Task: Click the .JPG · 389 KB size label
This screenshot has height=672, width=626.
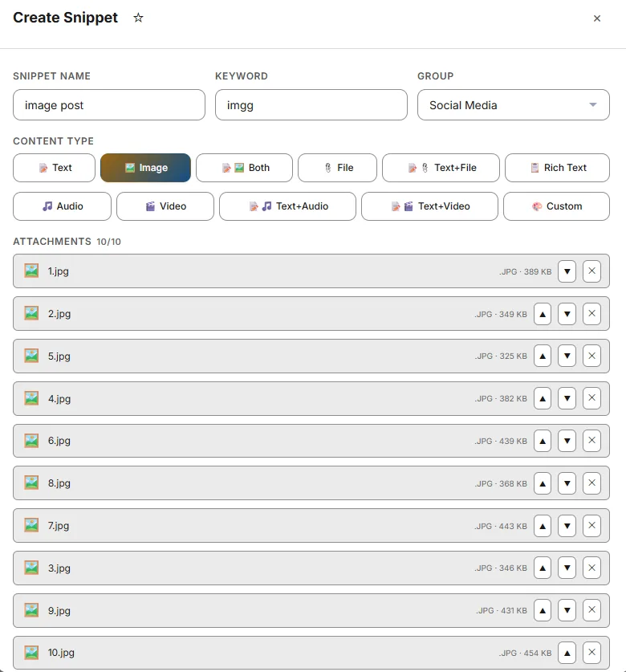Action: tap(526, 271)
